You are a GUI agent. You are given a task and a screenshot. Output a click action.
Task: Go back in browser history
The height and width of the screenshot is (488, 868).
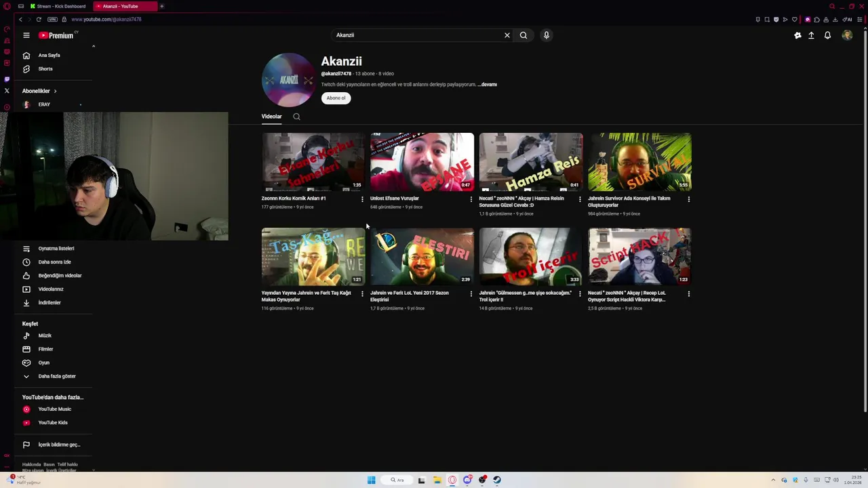(21, 20)
